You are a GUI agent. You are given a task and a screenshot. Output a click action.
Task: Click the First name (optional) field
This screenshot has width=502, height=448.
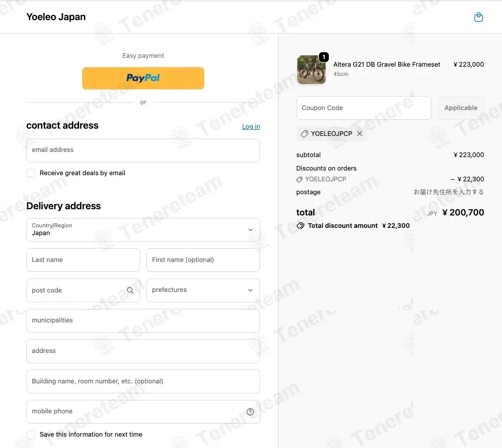tap(203, 260)
